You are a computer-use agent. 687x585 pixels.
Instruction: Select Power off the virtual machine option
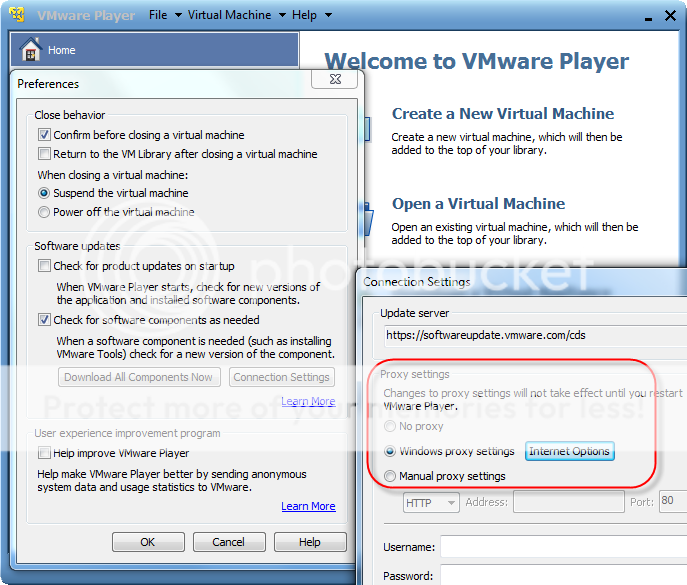pos(44,212)
